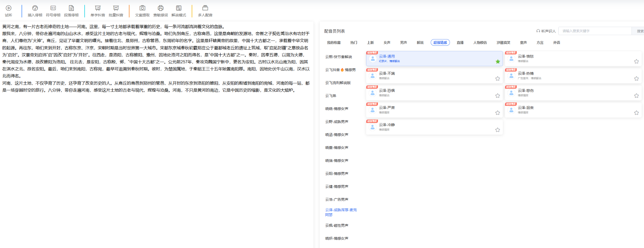The image size is (644, 248).
Task: Click the voice search keyword input field
Action: [x=595, y=31]
